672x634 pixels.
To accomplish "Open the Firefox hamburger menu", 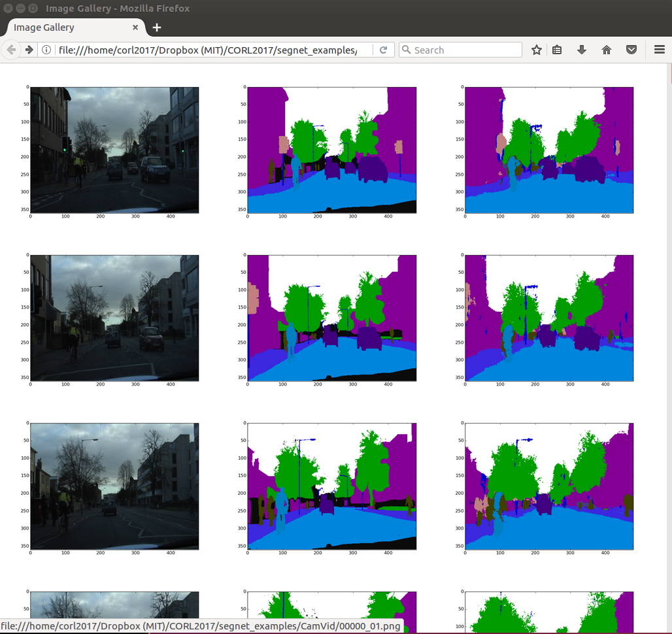I will pos(660,50).
